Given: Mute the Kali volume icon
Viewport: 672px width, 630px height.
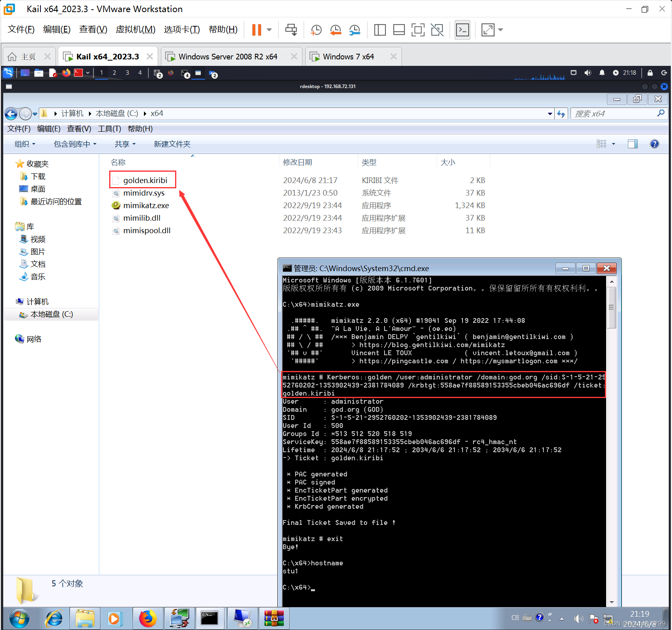Looking at the screenshot, I should coord(587,73).
